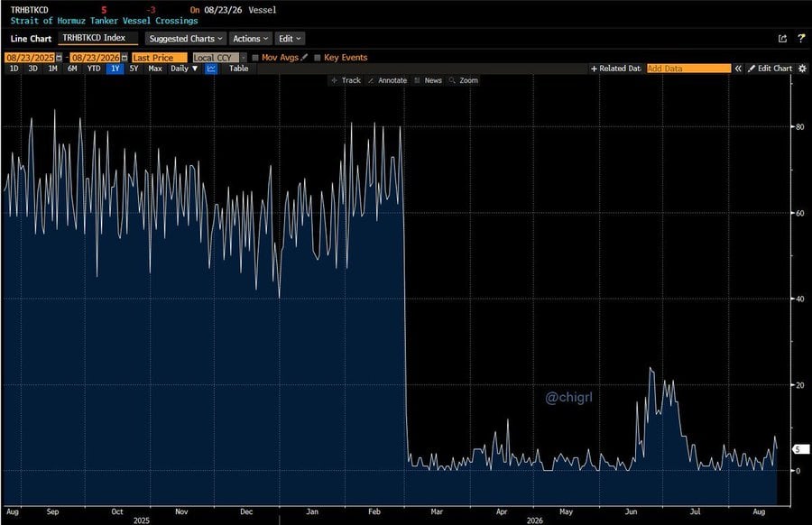The width and height of the screenshot is (812, 525).
Task: Collapse panel with double left chevron
Action: [x=738, y=69]
